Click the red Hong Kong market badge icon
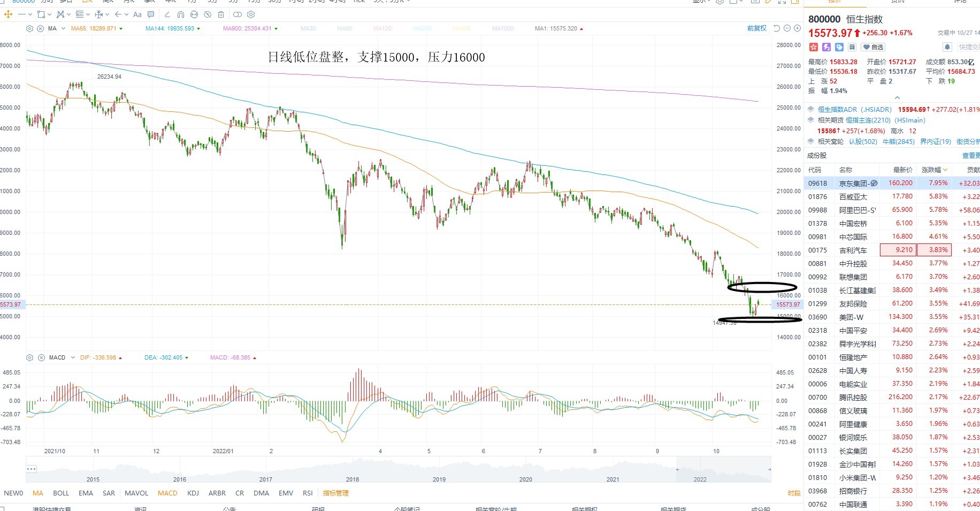The image size is (980, 511). [814, 47]
